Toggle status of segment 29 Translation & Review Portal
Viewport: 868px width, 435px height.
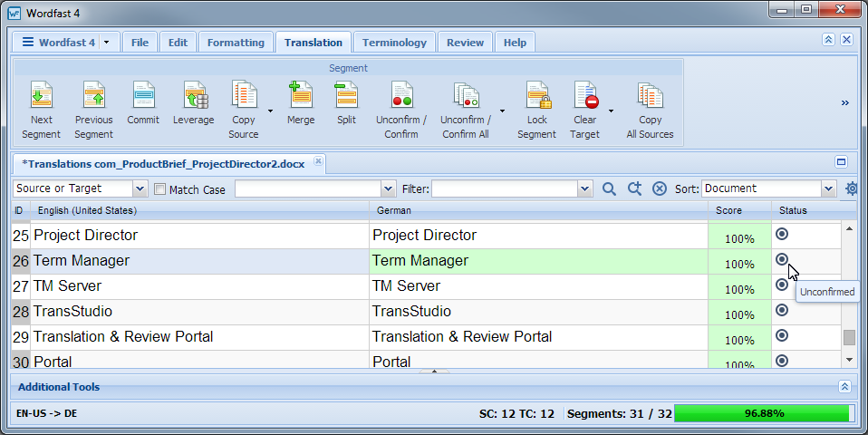point(782,335)
